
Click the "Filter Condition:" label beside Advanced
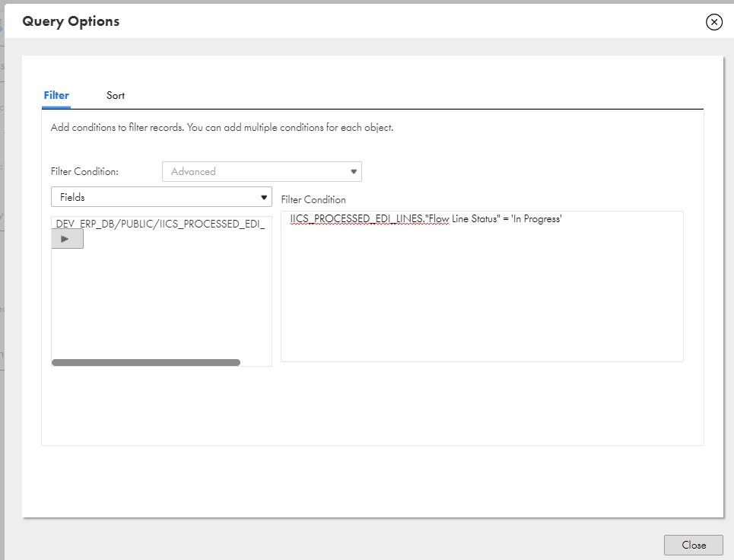84,171
